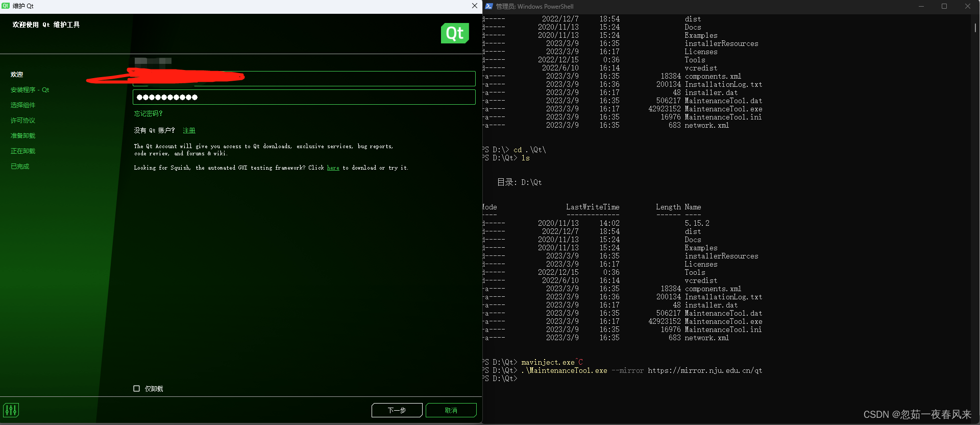Click the 'ls' command after D:\Qt prompt
This screenshot has height=425, width=980.
(525, 158)
